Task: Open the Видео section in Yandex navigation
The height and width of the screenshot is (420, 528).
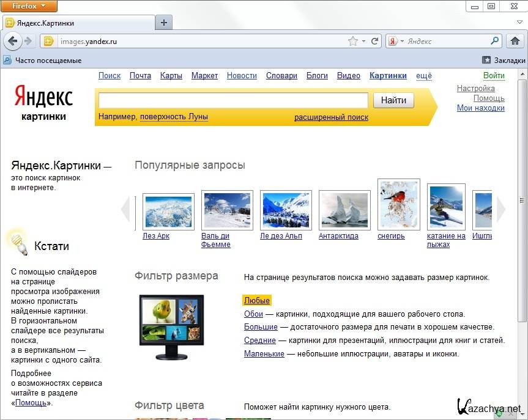Action: 349,76
